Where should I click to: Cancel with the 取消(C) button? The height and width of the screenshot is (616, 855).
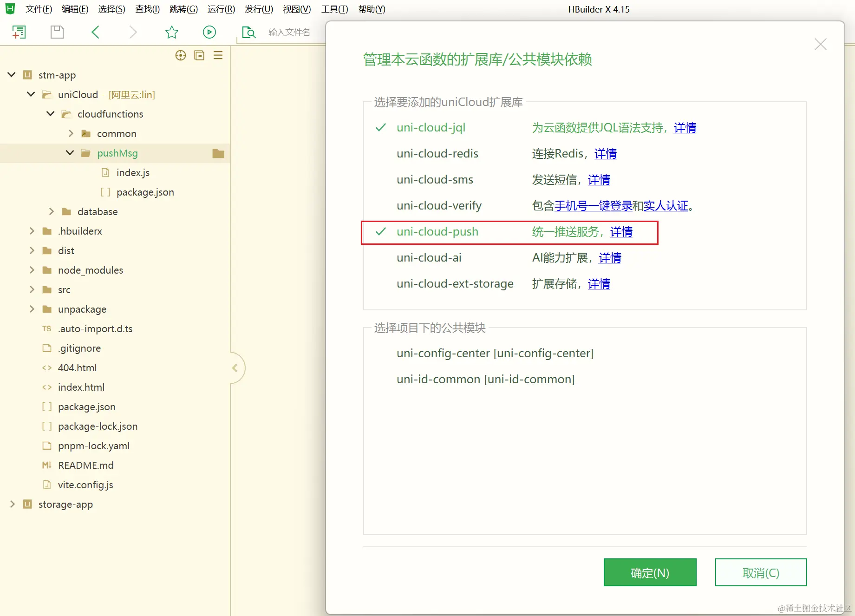point(761,572)
